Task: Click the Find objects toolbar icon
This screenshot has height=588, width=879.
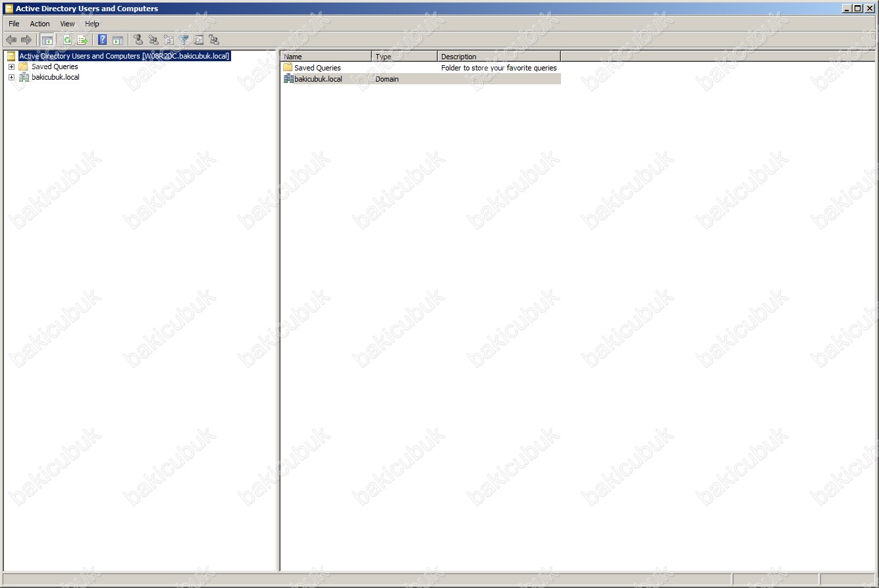Action: pos(199,40)
